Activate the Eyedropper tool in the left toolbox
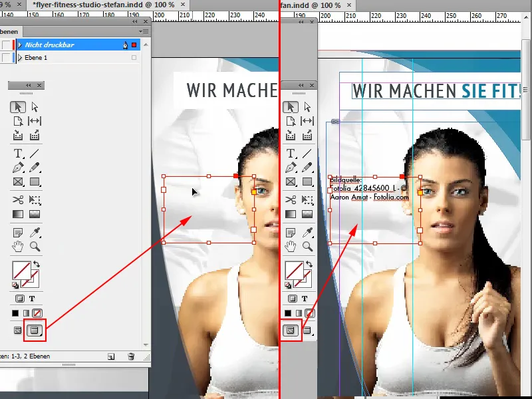532x399 pixels. click(x=35, y=232)
